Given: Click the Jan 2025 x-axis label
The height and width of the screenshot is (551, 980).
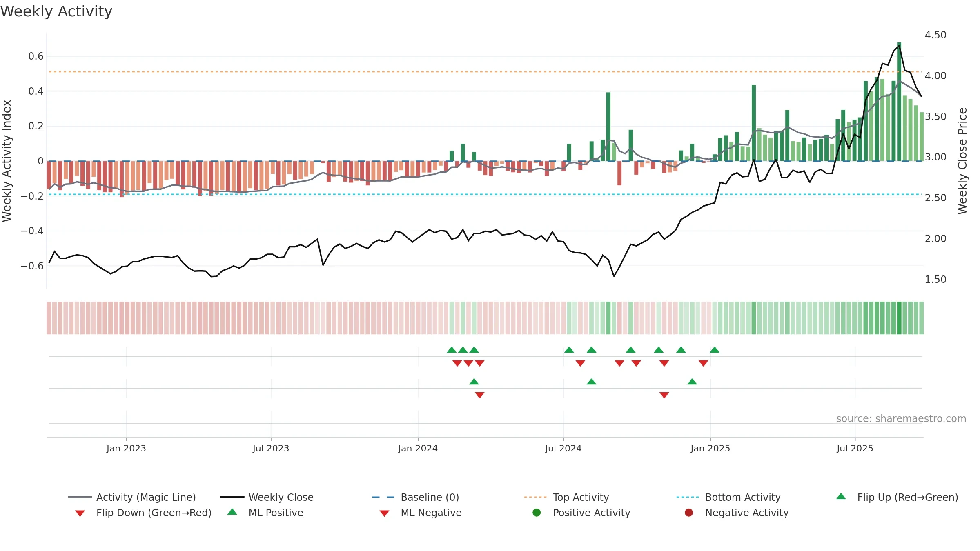Looking at the screenshot, I should tap(710, 448).
